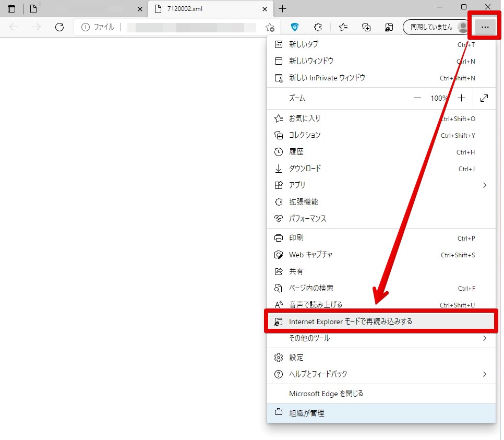This screenshot has width=504, height=440.
Task: Select ページ内の検索 menu item
Action: tap(381, 288)
